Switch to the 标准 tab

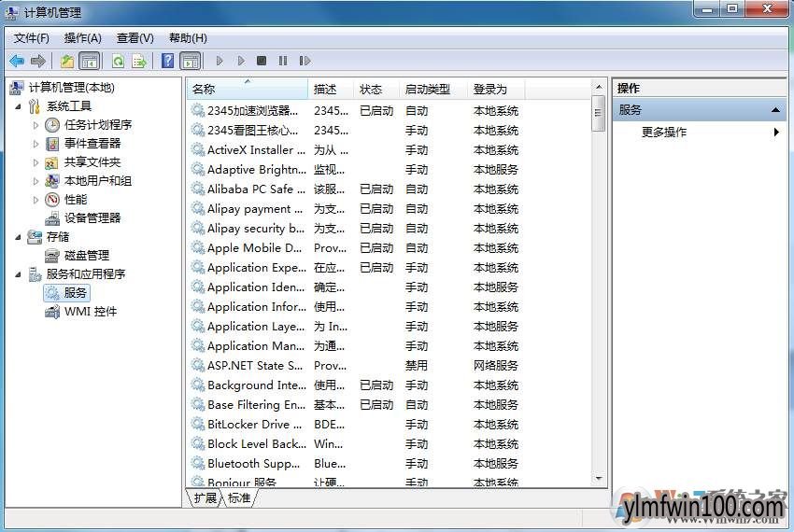[x=239, y=498]
